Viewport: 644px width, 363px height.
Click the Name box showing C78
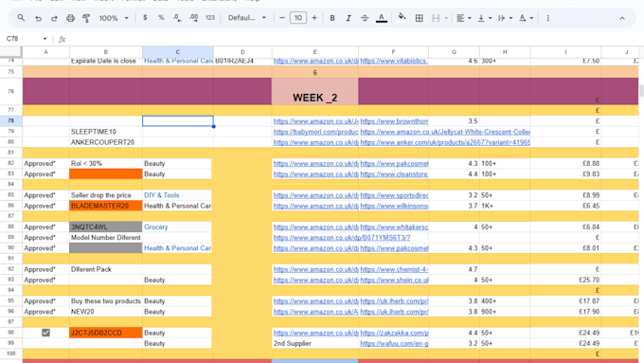[22, 39]
